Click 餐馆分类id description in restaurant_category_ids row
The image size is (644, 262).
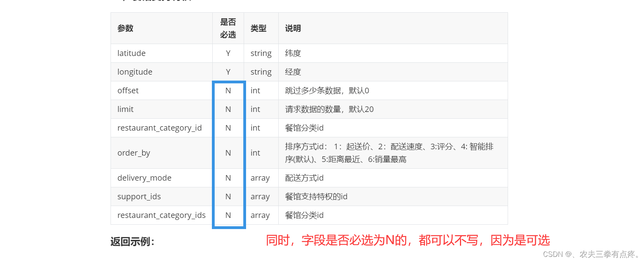coord(305,215)
